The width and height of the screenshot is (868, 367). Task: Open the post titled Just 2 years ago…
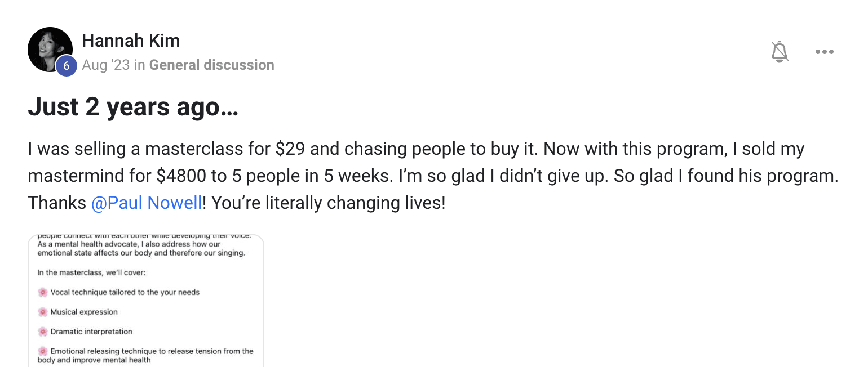133,107
